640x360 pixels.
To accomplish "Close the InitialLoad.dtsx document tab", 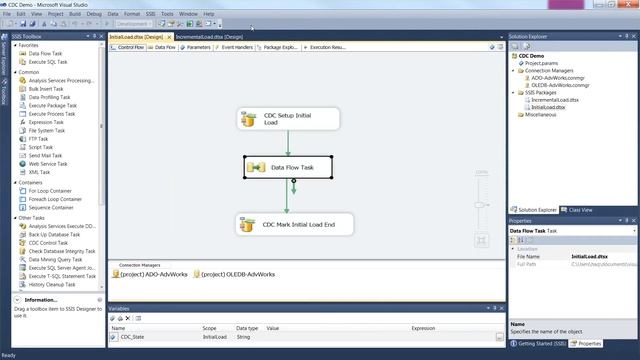I will 169,37.
